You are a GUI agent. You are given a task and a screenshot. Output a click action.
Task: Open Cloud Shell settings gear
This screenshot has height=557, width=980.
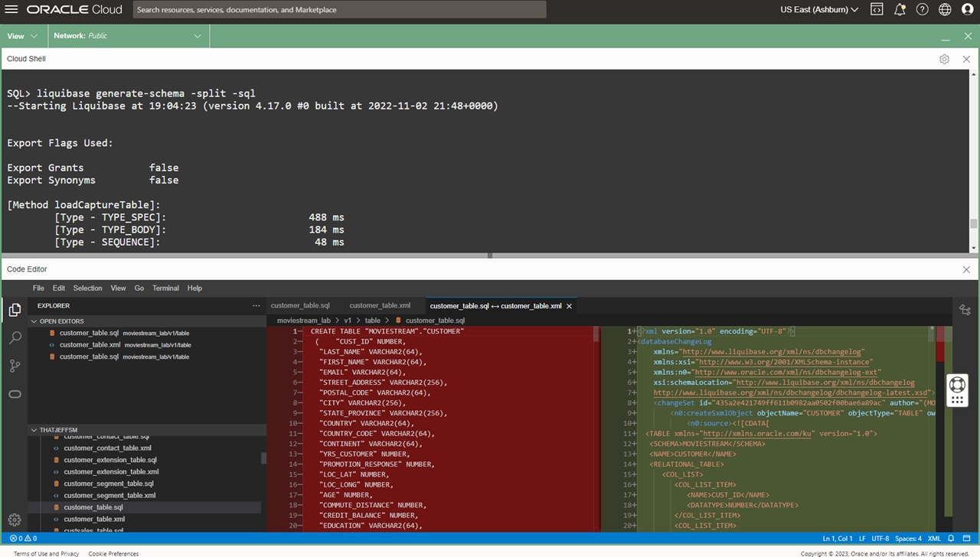coord(944,59)
